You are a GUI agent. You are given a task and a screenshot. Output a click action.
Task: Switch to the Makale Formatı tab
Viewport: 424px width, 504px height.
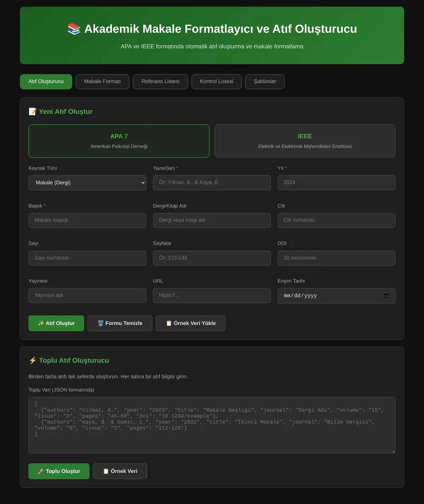pos(102,82)
